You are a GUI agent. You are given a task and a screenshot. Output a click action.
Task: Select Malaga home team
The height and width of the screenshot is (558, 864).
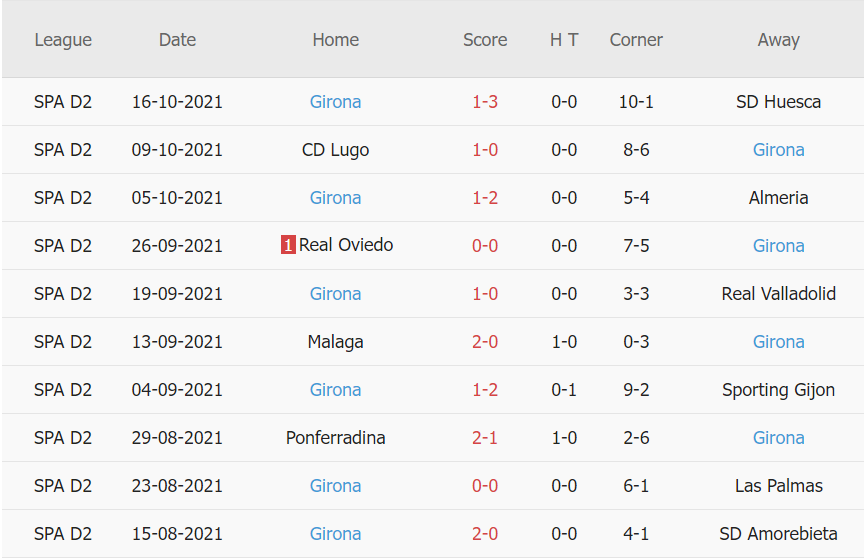click(x=335, y=342)
